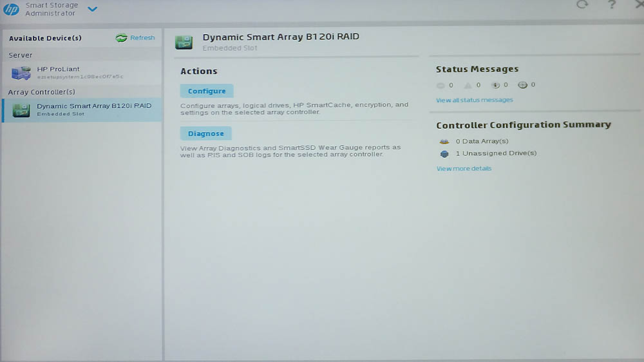644x362 pixels.
Task: Click the controller icon beside main heading
Action: (x=184, y=42)
